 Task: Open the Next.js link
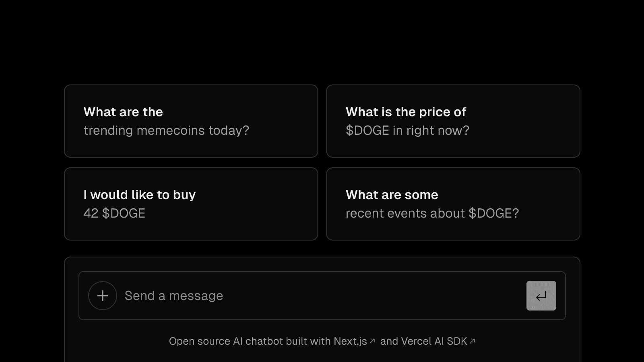(x=351, y=341)
